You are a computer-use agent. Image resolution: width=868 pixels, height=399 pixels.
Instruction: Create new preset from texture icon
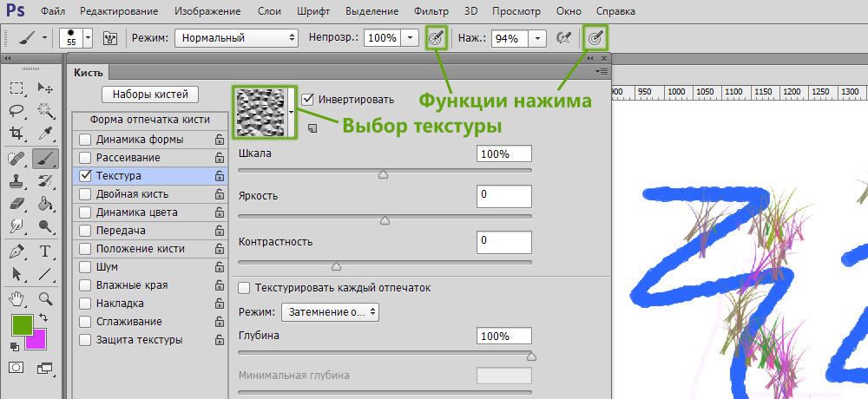pyautogui.click(x=312, y=129)
